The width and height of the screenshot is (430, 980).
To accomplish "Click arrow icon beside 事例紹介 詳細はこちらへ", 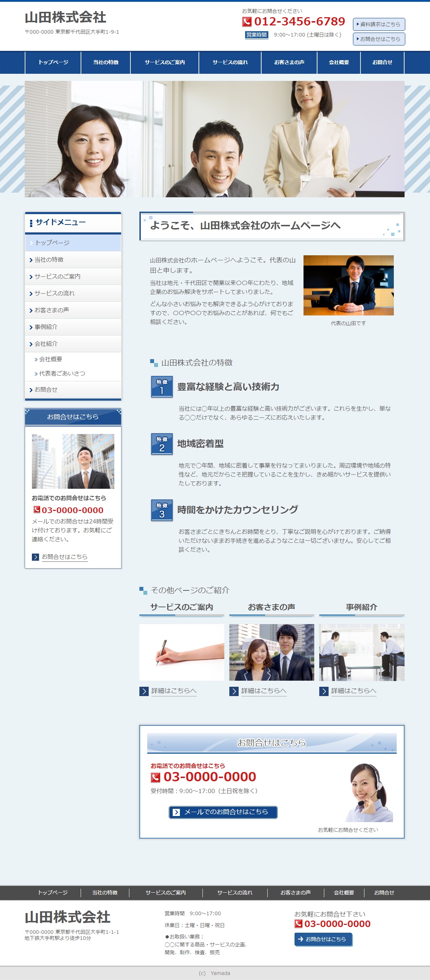I will pos(324,691).
